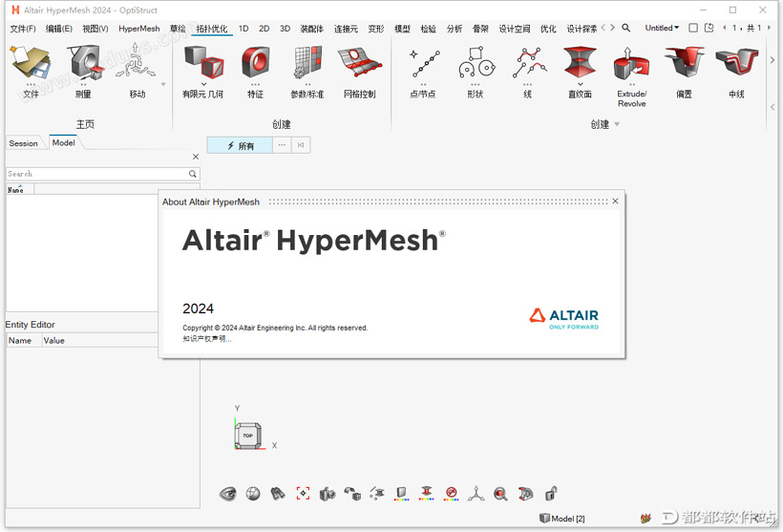The width and height of the screenshot is (783, 532).
Task: Click the browser search magnifier icon
Action: (x=193, y=174)
